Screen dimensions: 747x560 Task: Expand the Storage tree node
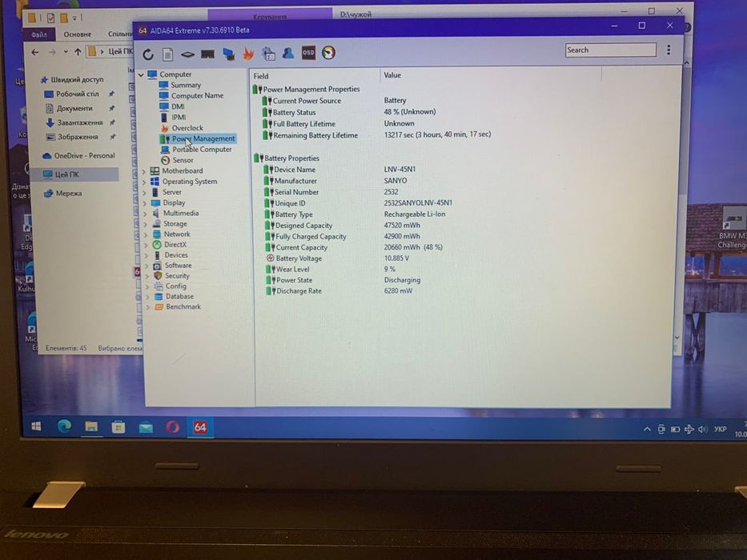[x=145, y=224]
